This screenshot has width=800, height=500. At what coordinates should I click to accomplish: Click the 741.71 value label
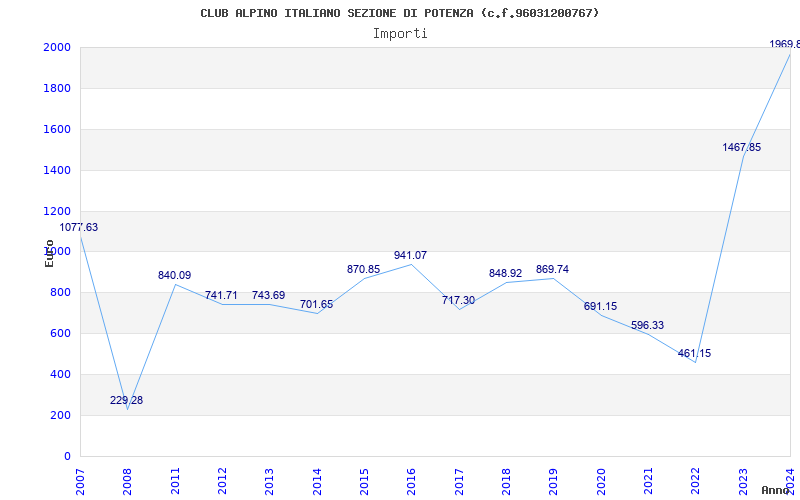(x=221, y=295)
